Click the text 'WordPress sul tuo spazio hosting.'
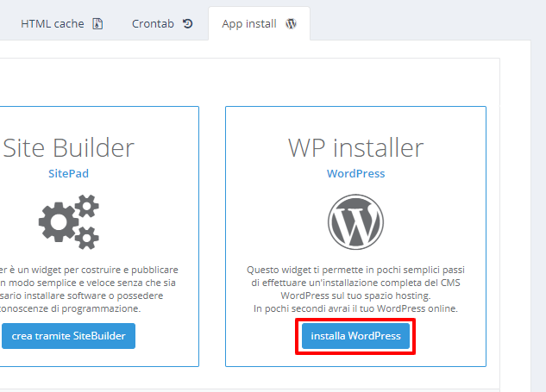 [x=355, y=296]
